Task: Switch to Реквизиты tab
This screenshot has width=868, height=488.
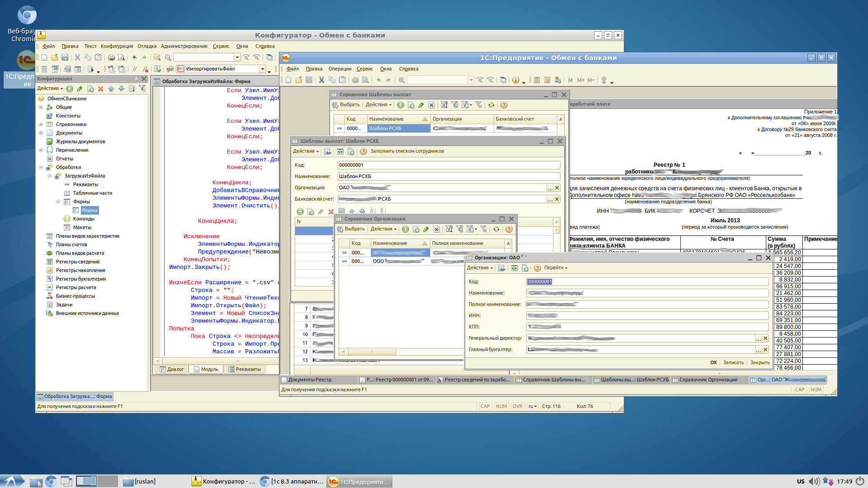Action: pyautogui.click(x=245, y=369)
